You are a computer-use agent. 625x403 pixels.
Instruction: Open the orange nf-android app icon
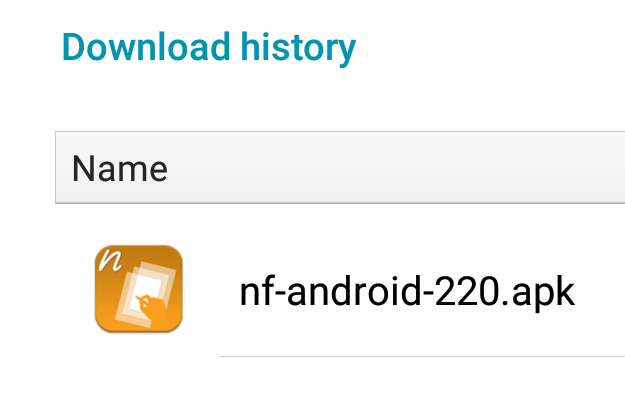tap(139, 289)
